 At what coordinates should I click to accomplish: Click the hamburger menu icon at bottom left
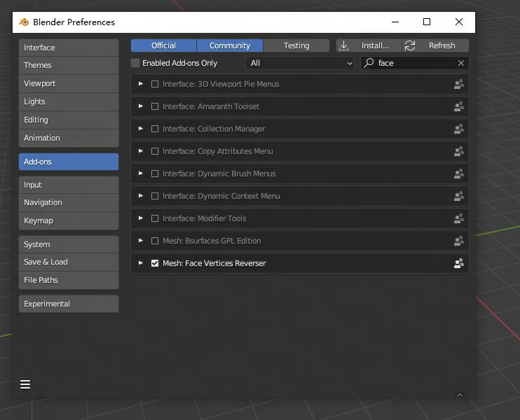tap(25, 384)
